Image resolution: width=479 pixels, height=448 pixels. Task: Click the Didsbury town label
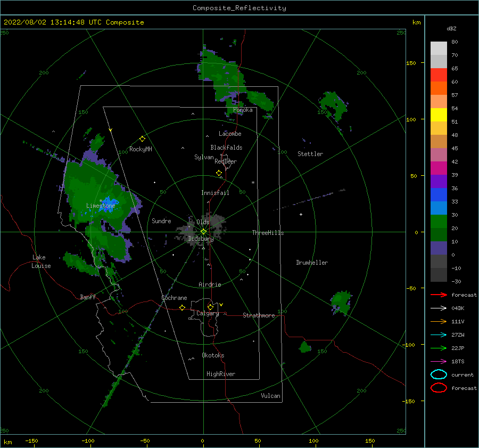201,239
